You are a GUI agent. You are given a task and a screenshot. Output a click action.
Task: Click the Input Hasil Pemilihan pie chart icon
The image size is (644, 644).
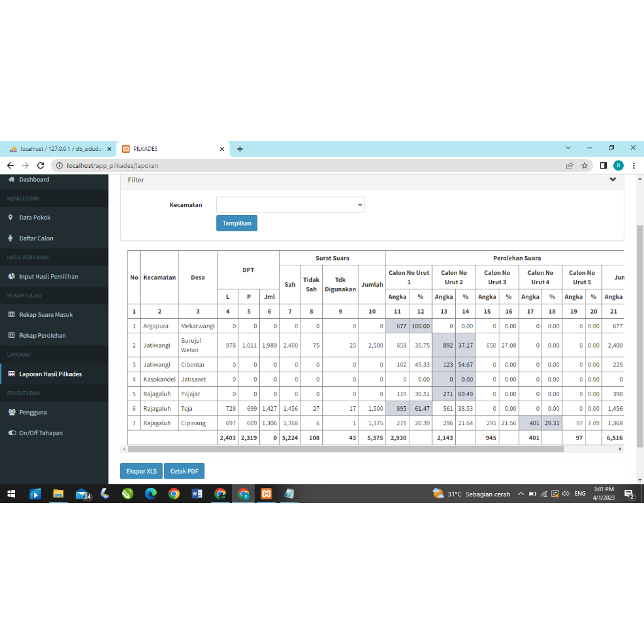coord(11,277)
